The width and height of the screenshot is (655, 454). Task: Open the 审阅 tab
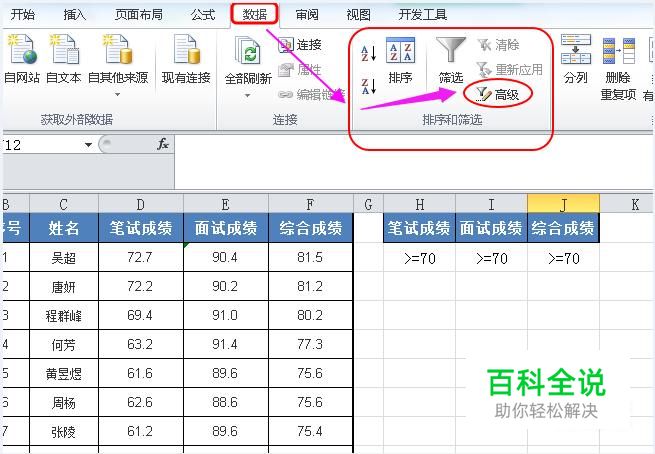point(307,15)
